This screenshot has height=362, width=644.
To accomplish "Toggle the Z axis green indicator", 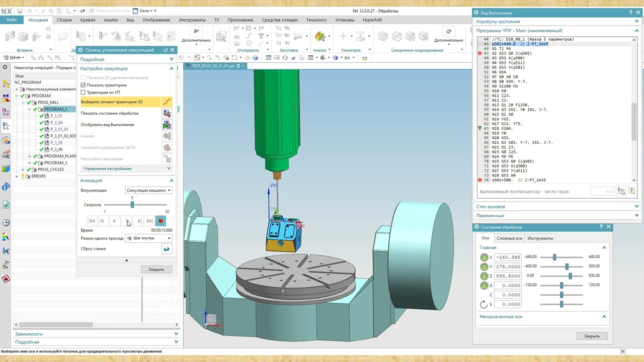I will click(484, 276).
